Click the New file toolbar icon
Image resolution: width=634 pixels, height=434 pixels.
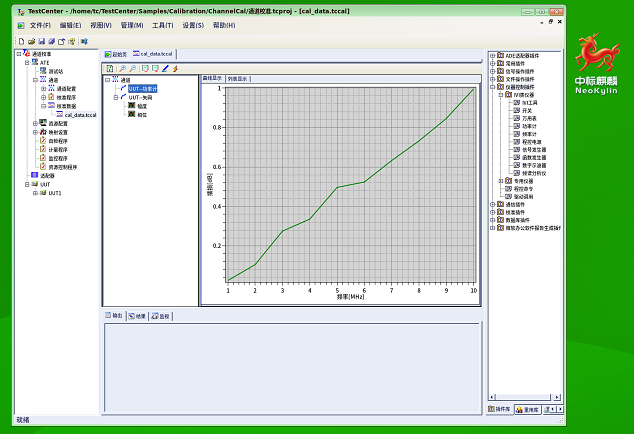click(x=20, y=41)
